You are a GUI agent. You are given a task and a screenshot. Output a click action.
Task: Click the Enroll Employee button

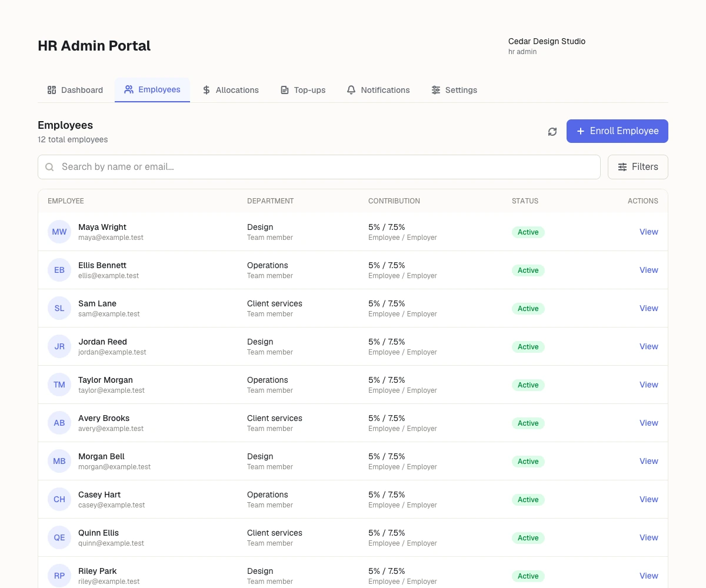click(617, 131)
